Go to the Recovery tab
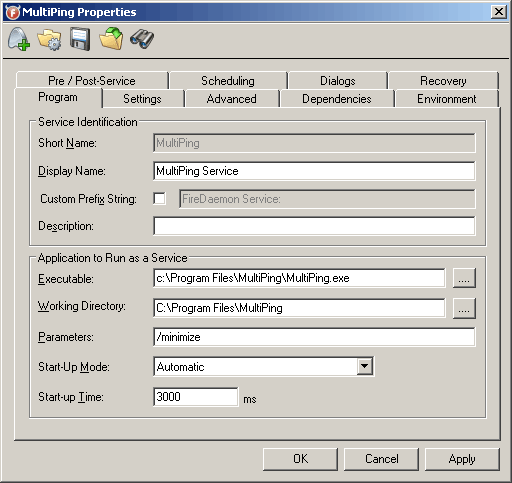The width and height of the screenshot is (512, 483). (443, 81)
